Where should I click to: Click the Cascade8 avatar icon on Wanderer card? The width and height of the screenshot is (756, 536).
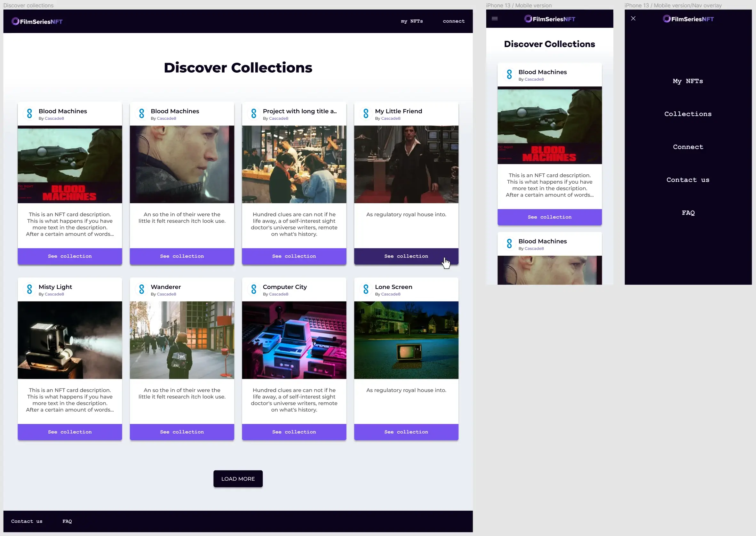pyautogui.click(x=141, y=289)
